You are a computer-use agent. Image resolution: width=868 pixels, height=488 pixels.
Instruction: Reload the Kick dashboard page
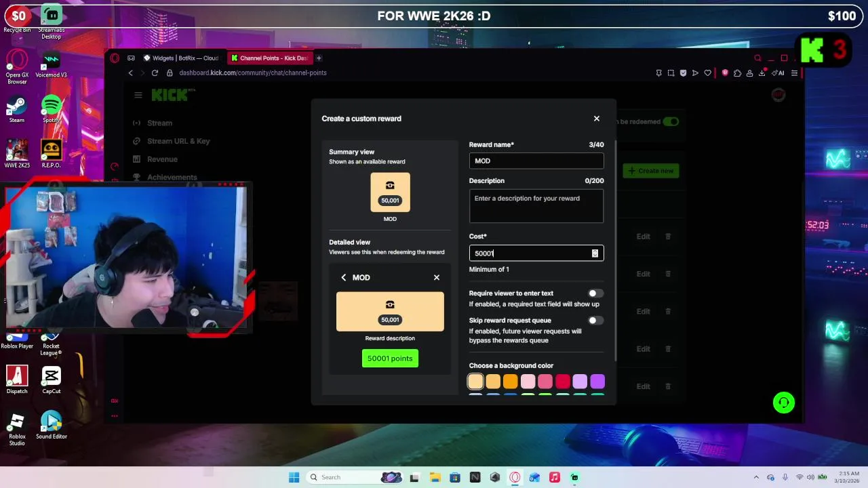pyautogui.click(x=155, y=73)
